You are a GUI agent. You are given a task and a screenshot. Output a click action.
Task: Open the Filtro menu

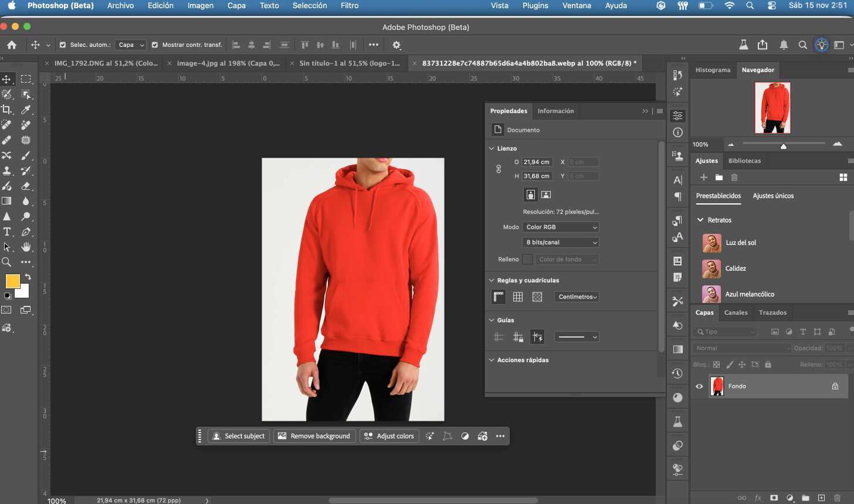349,6
